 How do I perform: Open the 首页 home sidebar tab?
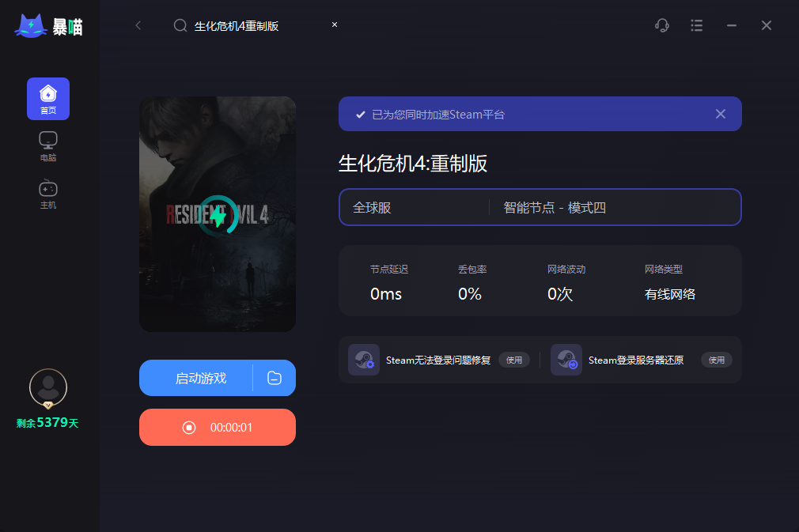(x=48, y=99)
